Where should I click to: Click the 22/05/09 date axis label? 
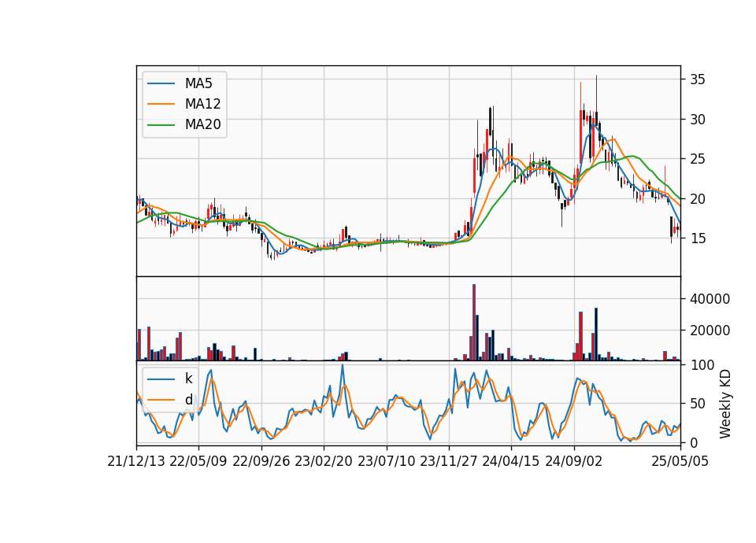click(x=198, y=461)
